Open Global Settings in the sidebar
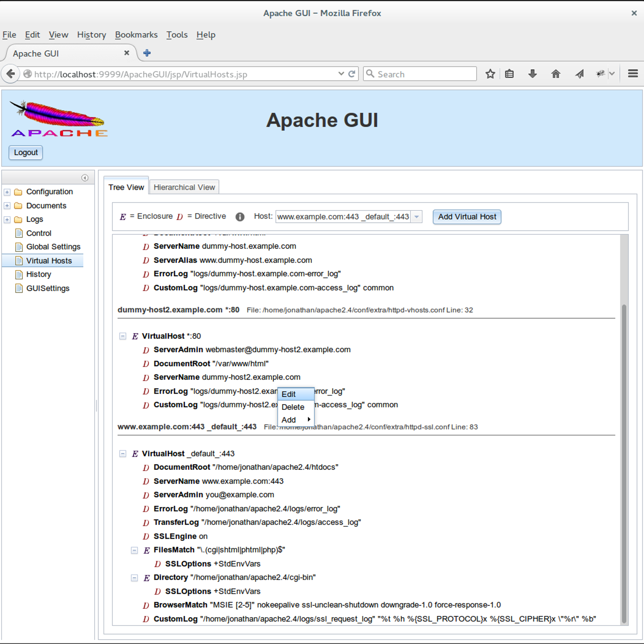Viewport: 644px width, 644px height. (53, 247)
